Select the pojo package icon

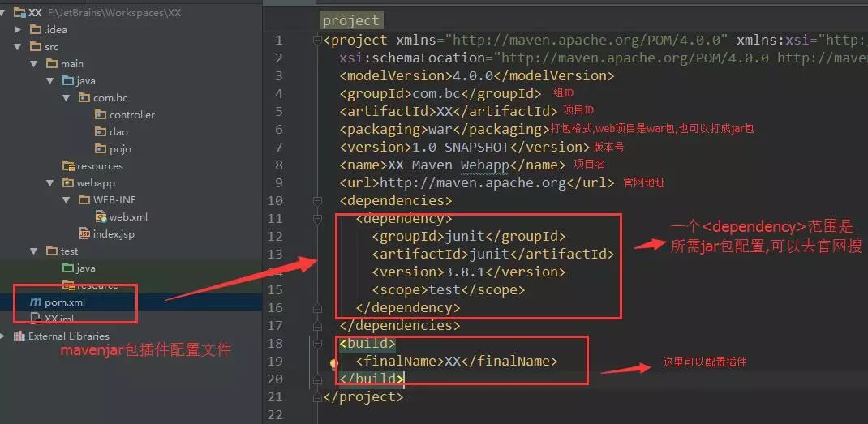pyautogui.click(x=101, y=149)
